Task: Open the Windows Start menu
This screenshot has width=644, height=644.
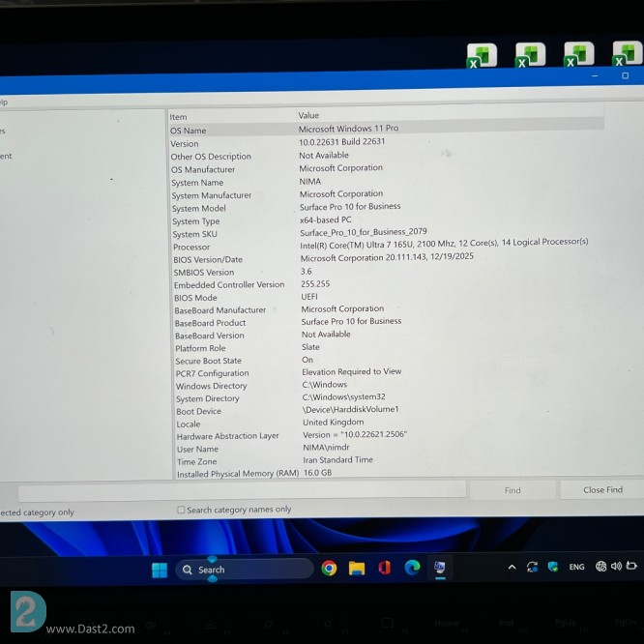Action: [160, 570]
